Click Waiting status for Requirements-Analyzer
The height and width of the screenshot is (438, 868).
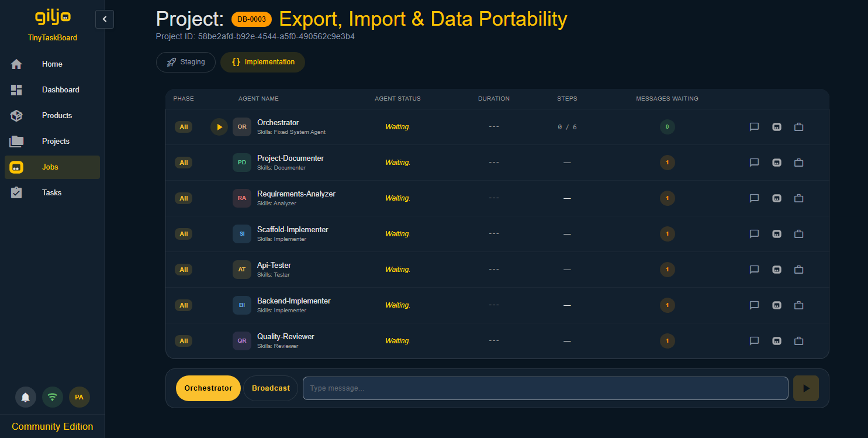coord(397,198)
